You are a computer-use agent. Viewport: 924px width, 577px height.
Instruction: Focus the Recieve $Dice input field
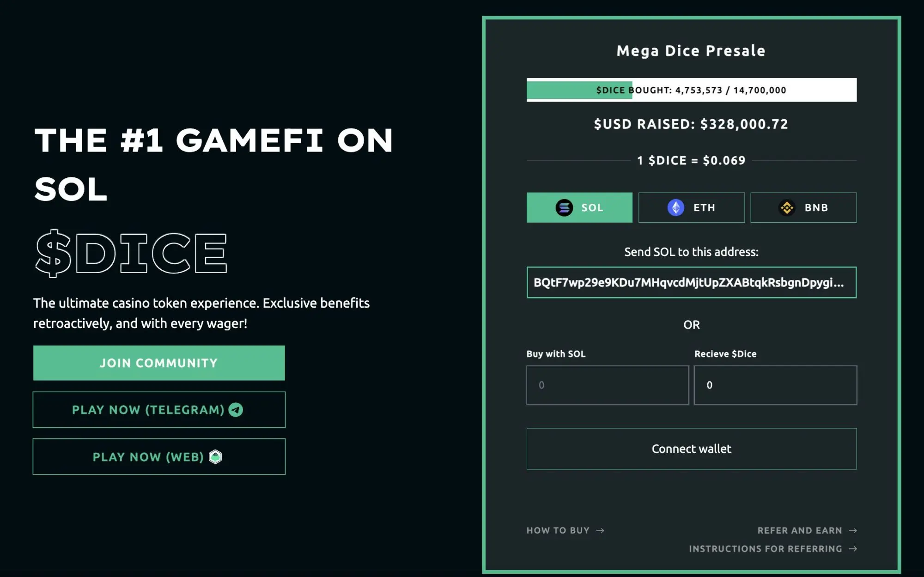click(775, 385)
